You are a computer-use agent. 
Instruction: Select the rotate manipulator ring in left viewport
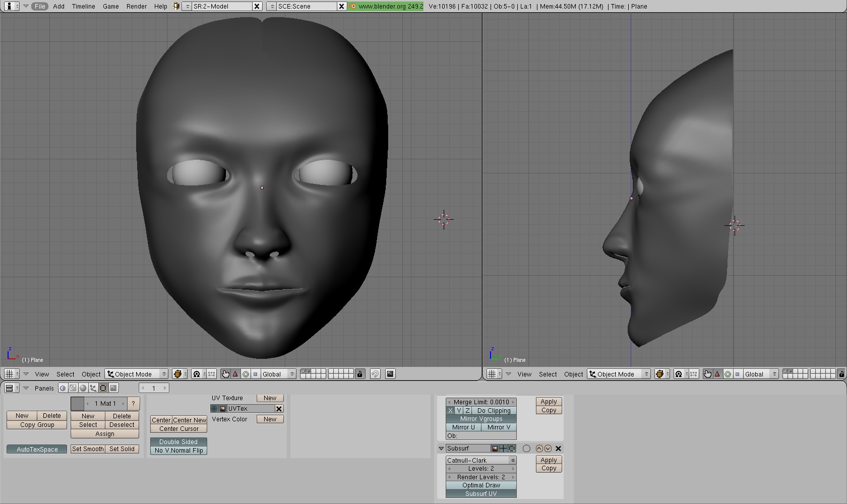(246, 374)
